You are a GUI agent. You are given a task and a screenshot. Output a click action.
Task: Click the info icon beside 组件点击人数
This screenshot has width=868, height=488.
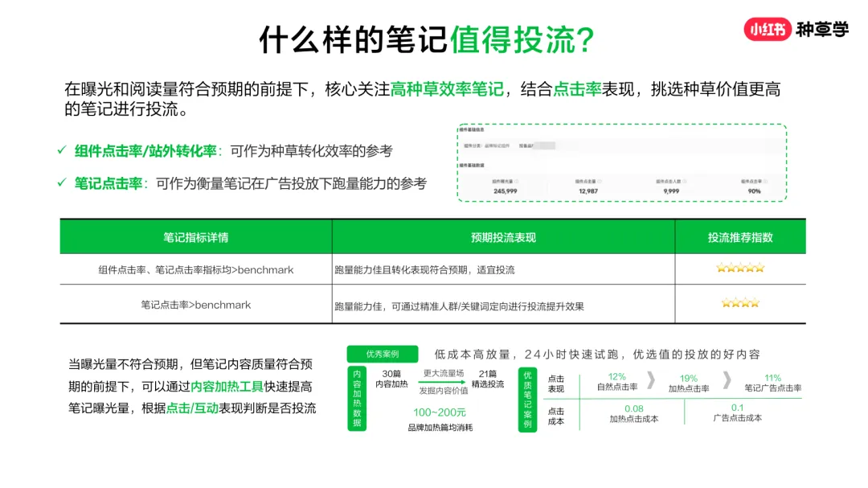pyautogui.click(x=685, y=181)
